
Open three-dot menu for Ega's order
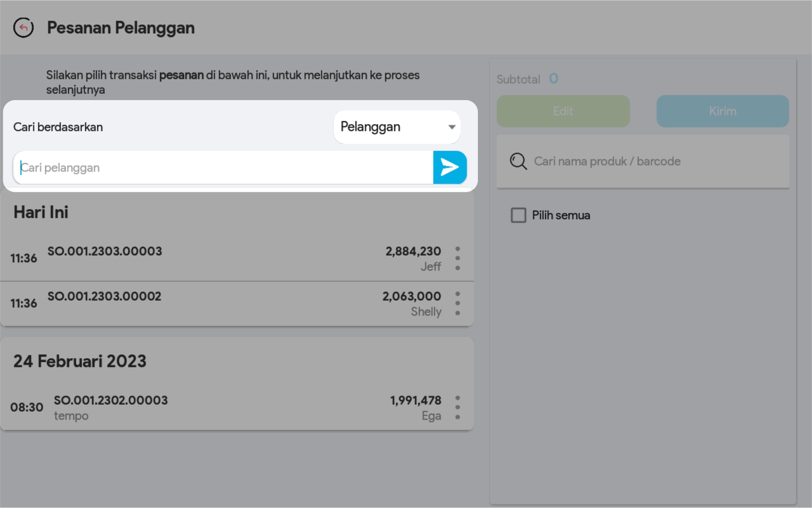click(457, 407)
